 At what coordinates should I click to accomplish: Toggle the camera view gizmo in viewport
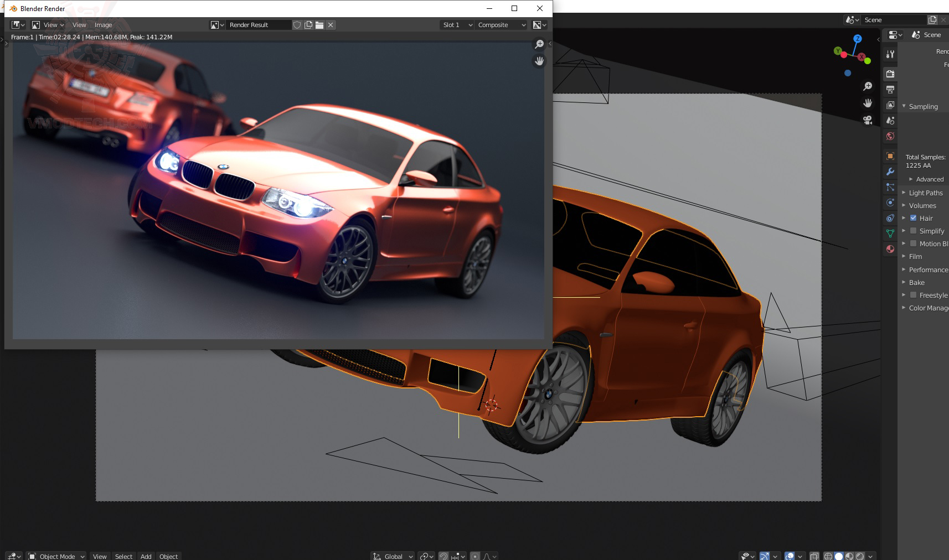pos(868,120)
